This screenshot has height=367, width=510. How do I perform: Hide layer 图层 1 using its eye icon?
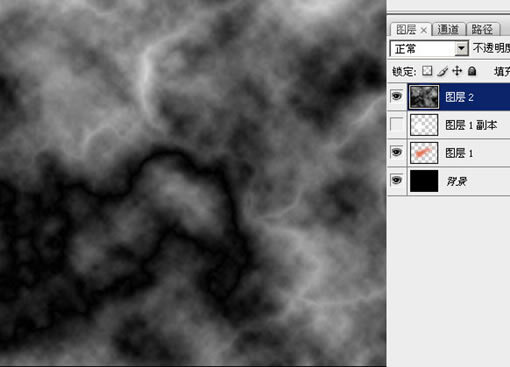pos(396,152)
